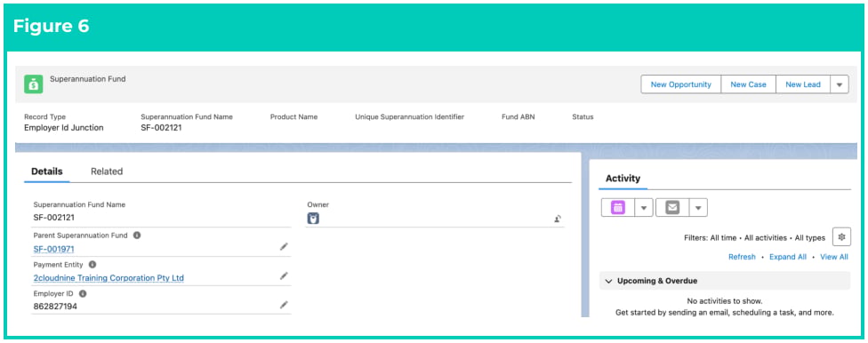Click the Unique Superannuation Identifier label
The image size is (868, 343).
point(410,116)
